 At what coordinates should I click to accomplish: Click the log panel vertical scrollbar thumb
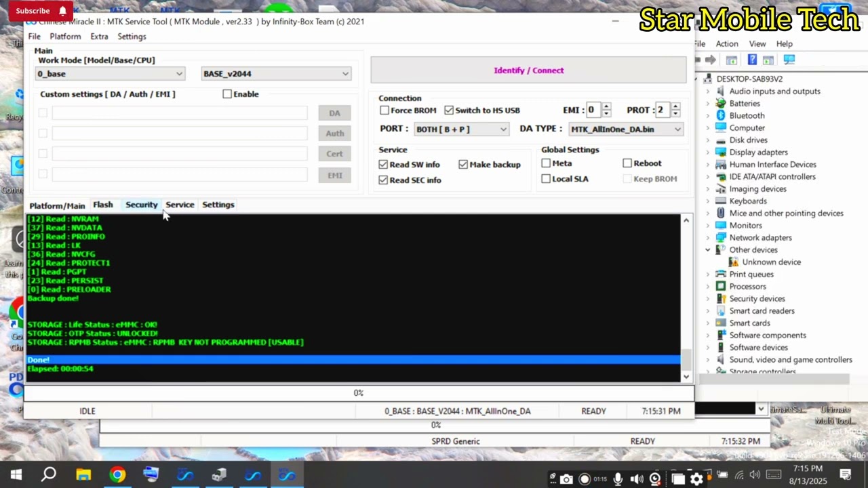(686, 359)
